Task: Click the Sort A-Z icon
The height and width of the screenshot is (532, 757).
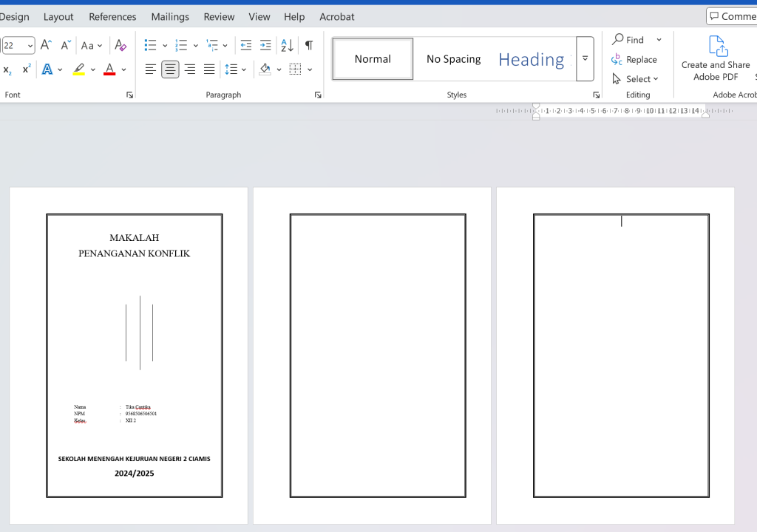Action: (x=288, y=46)
